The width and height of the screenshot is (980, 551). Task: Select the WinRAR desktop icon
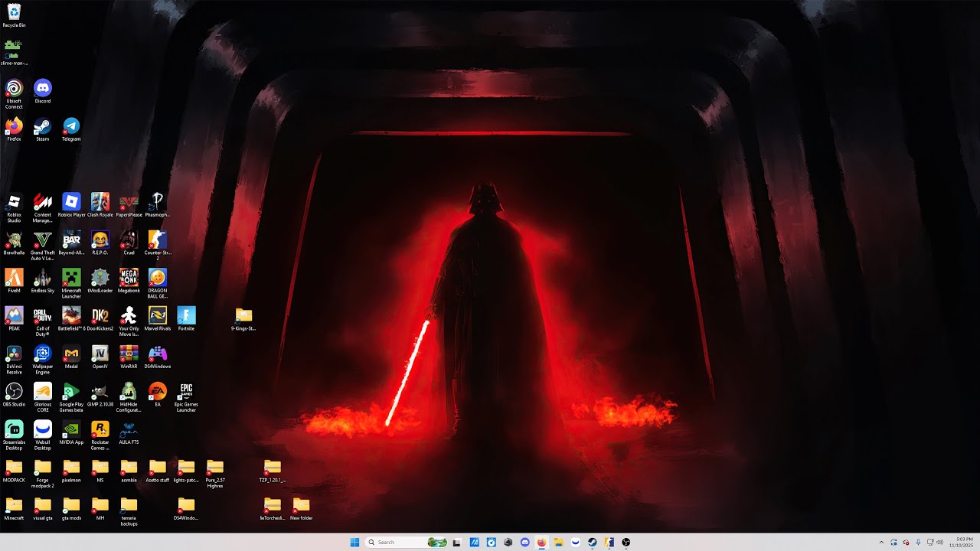coord(129,357)
